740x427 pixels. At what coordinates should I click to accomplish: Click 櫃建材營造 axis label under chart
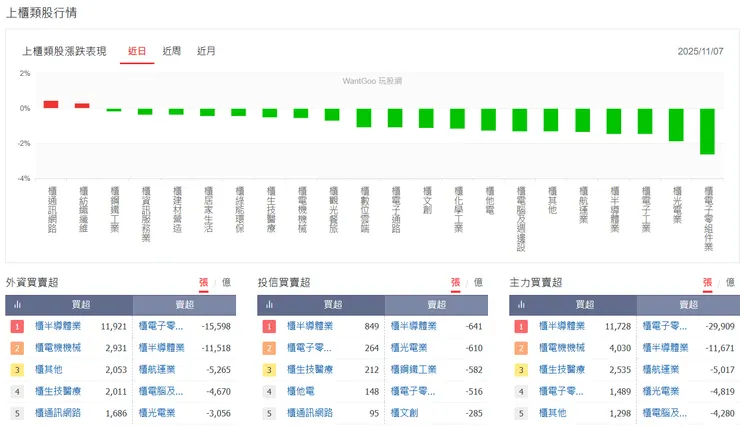point(177,209)
